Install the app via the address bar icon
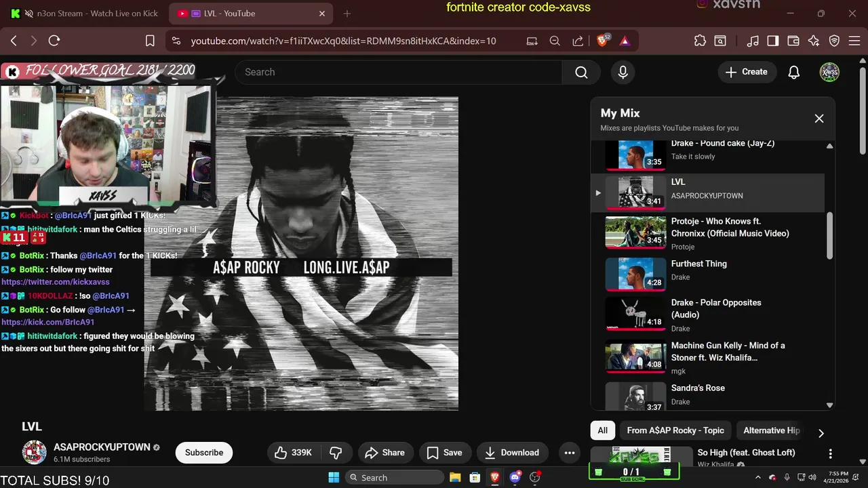Viewport: 868px width, 488px height. pos(532,41)
